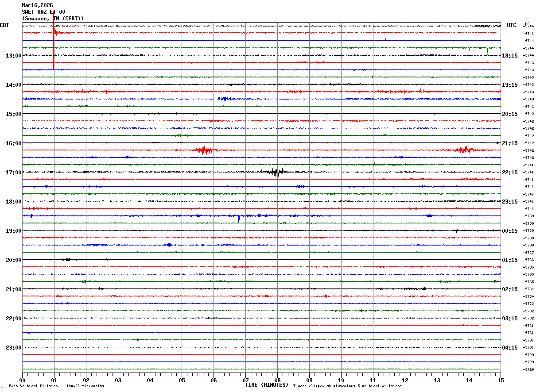Select the station code SWET HNZ ET 00
536x392 pixels.
click(43, 12)
